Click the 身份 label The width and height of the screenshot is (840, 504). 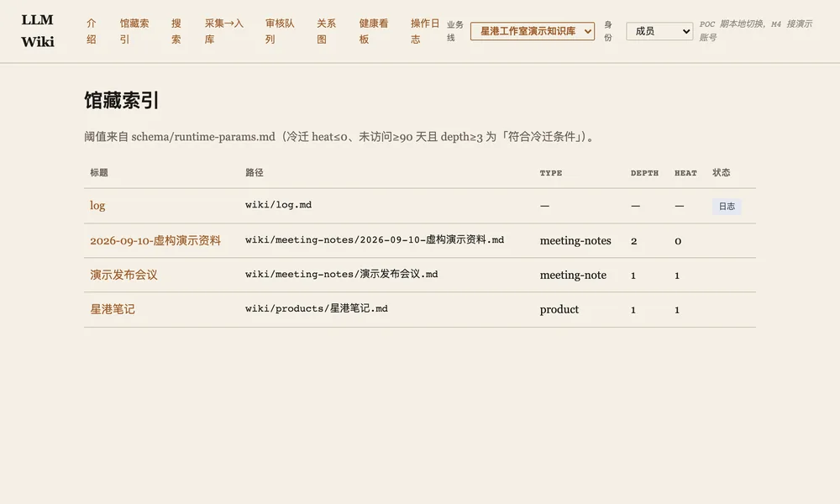(608, 31)
